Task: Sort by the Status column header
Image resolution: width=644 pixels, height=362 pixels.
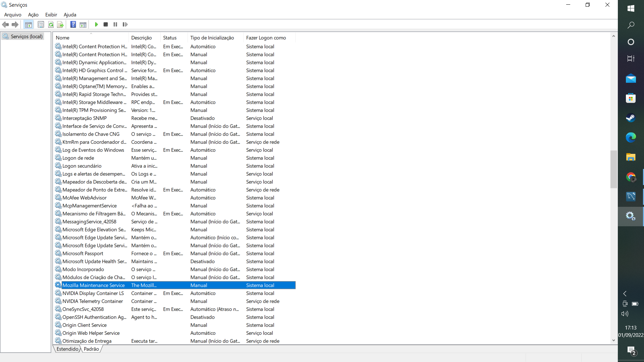Action: (174, 38)
